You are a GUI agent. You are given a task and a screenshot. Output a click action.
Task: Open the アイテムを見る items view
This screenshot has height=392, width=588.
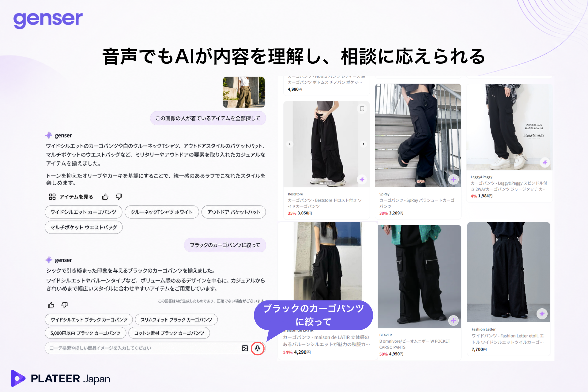coord(71,197)
